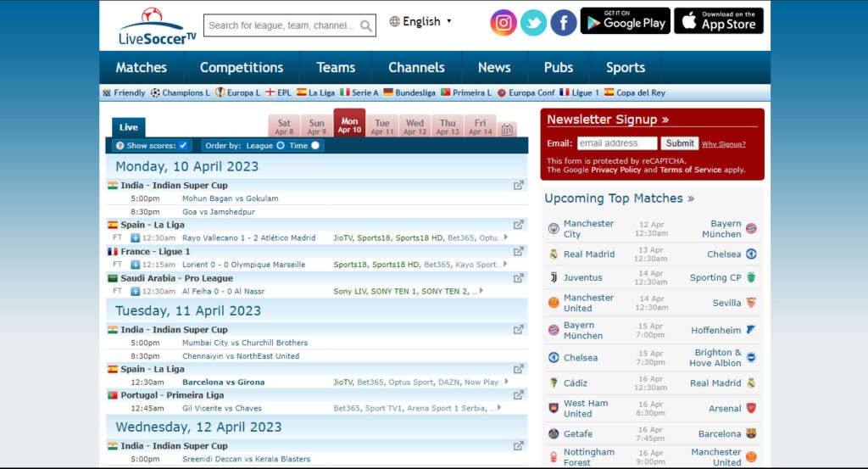Pop out Monday's India Indian Super Cup section

tap(518, 186)
